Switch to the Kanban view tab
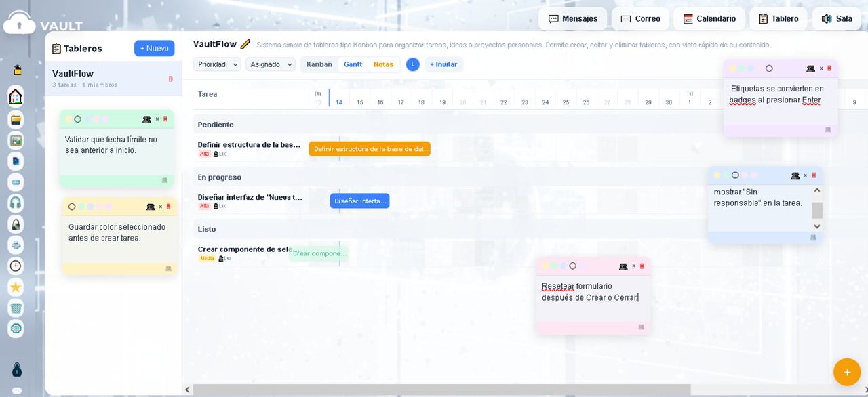Viewport: 868px width, 397px height. [319, 64]
